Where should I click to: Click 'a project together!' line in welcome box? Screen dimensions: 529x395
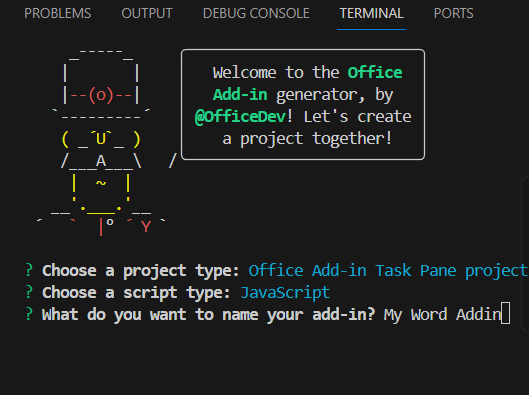click(x=307, y=139)
